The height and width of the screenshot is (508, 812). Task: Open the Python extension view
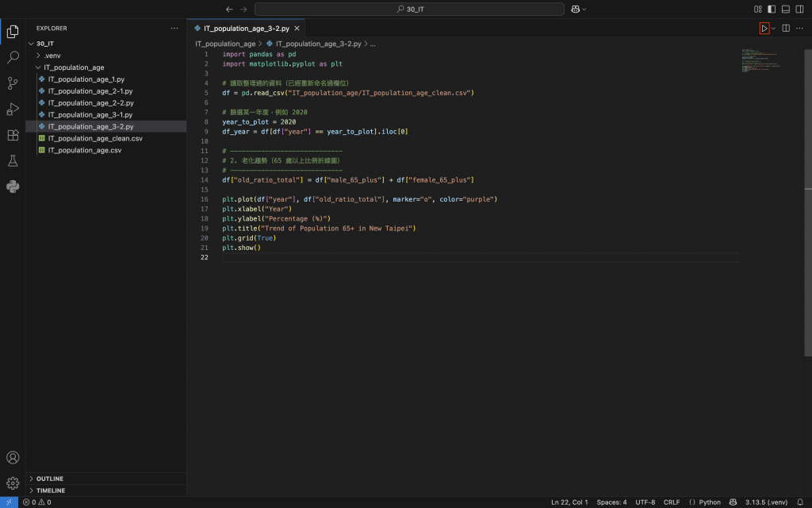coord(13,187)
